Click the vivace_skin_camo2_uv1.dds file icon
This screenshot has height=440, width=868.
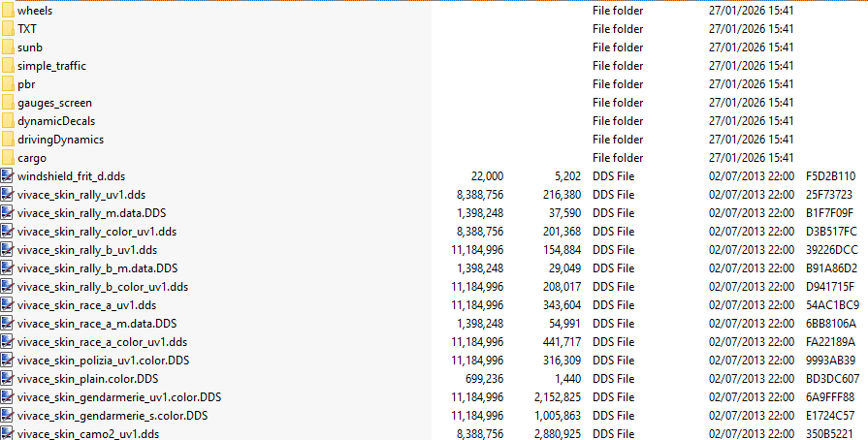point(7,434)
